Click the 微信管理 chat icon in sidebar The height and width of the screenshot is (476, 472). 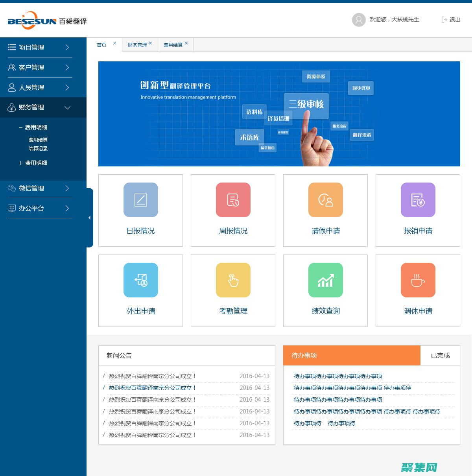[11, 188]
